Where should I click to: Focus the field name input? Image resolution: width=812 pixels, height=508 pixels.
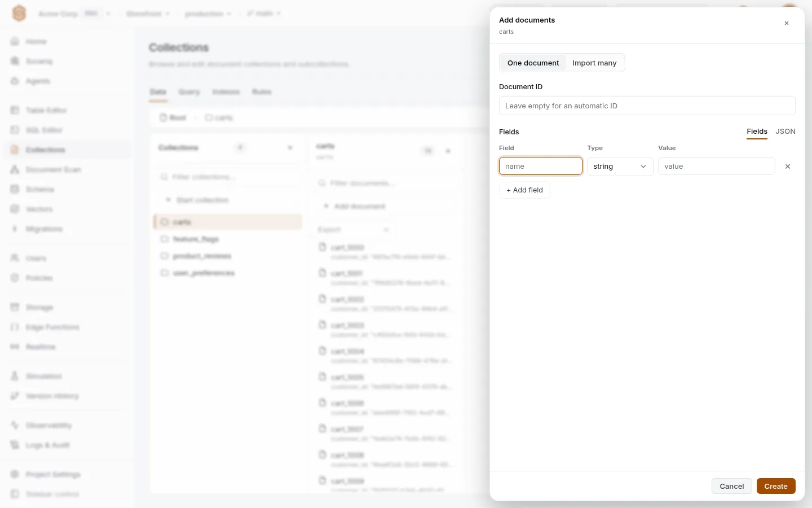point(541,166)
